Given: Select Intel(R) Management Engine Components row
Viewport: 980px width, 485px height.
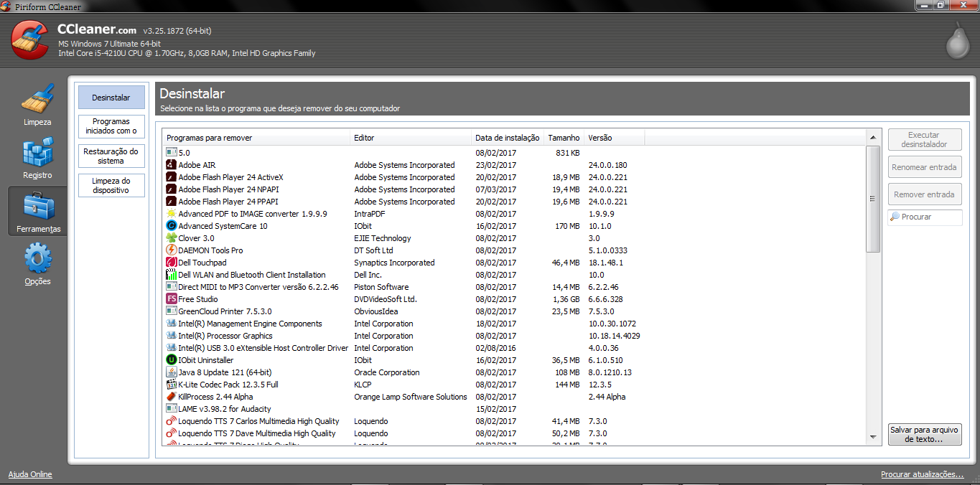Looking at the screenshot, I should pyautogui.click(x=513, y=324).
